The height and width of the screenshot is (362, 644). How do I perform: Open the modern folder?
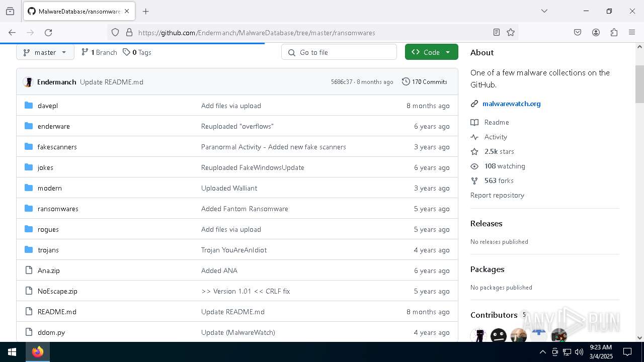coord(50,188)
